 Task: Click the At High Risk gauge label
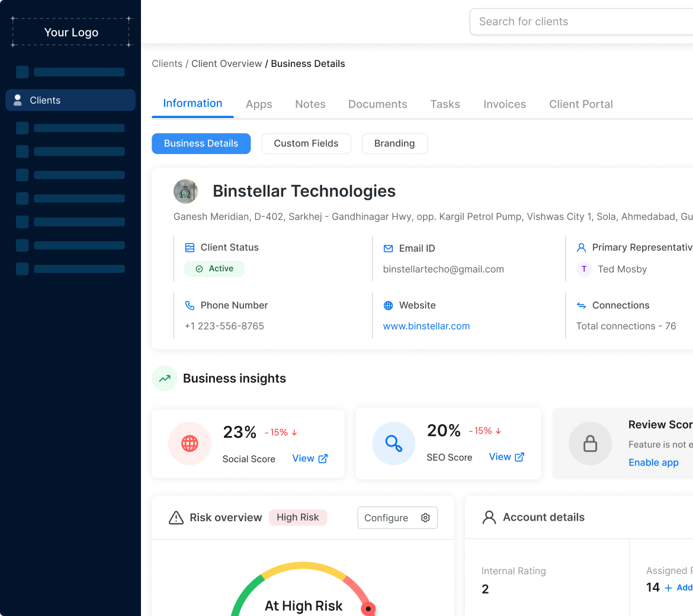[x=304, y=606]
